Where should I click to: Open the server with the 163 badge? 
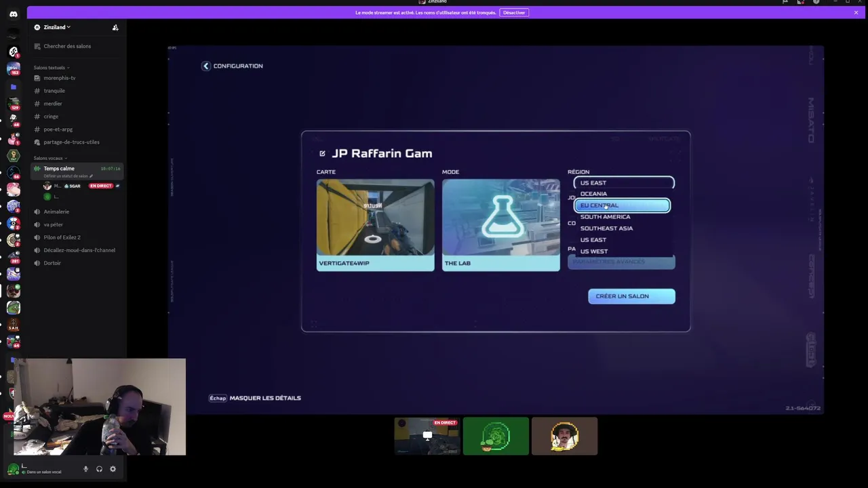(13, 68)
